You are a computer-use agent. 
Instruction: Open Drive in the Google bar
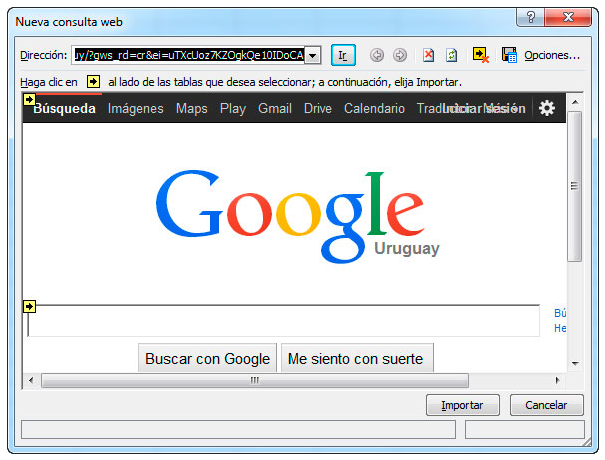[318, 108]
